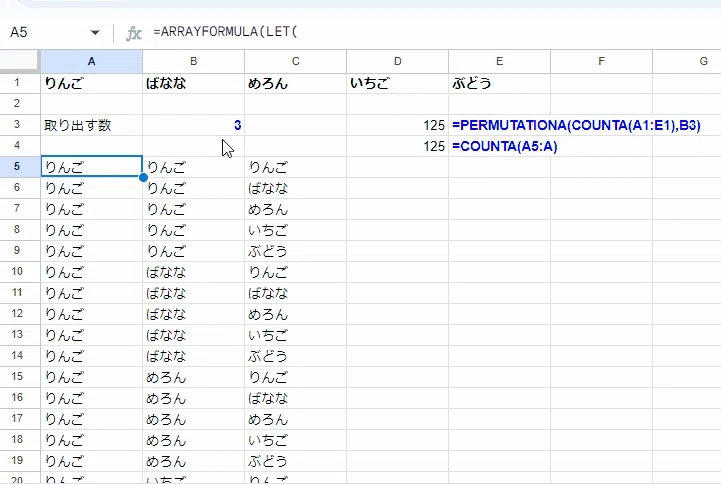
Task: Click cell D4 showing 125
Action: pos(398,146)
